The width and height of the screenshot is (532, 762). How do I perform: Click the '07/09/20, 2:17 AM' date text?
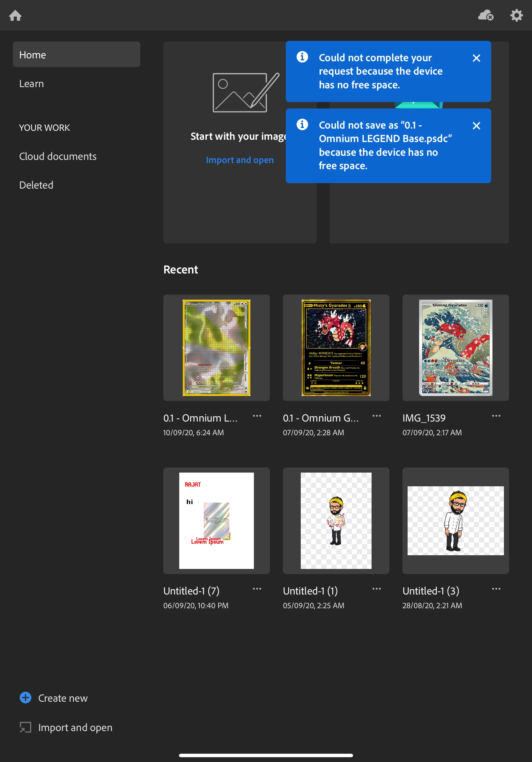coord(432,432)
